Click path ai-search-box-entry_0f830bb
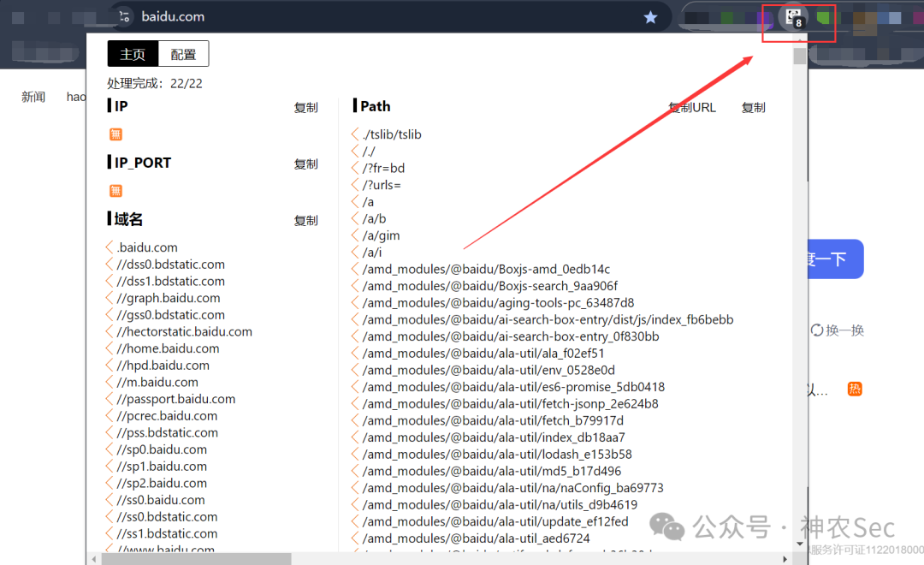This screenshot has height=565, width=924. 511,336
